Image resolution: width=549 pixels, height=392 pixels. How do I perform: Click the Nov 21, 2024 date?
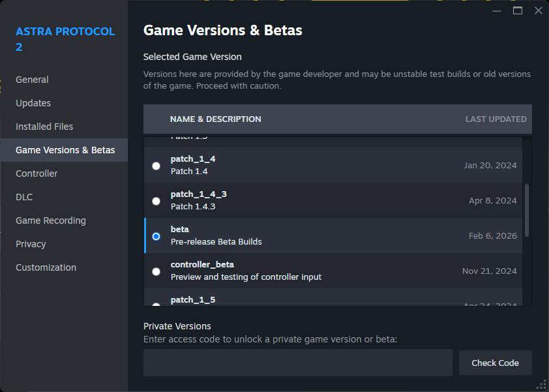click(490, 271)
